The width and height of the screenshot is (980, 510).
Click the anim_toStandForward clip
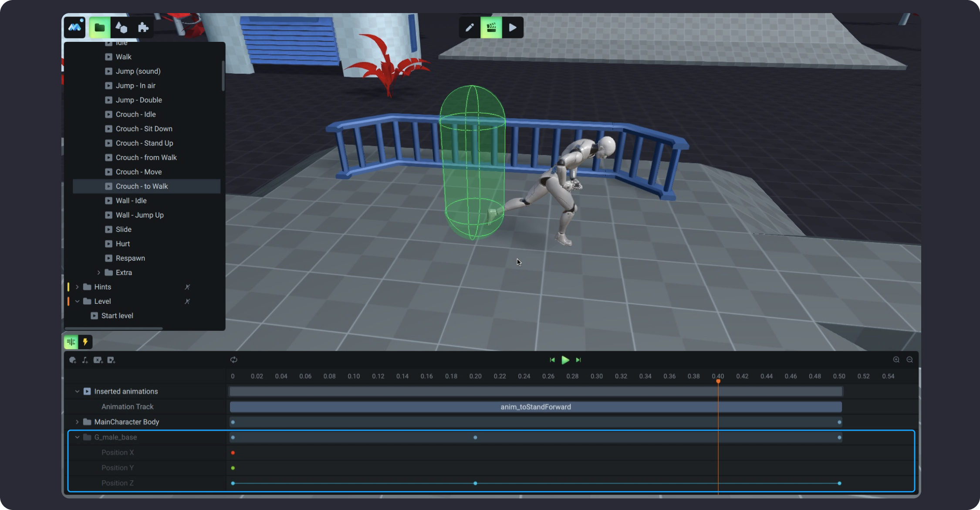click(535, 407)
